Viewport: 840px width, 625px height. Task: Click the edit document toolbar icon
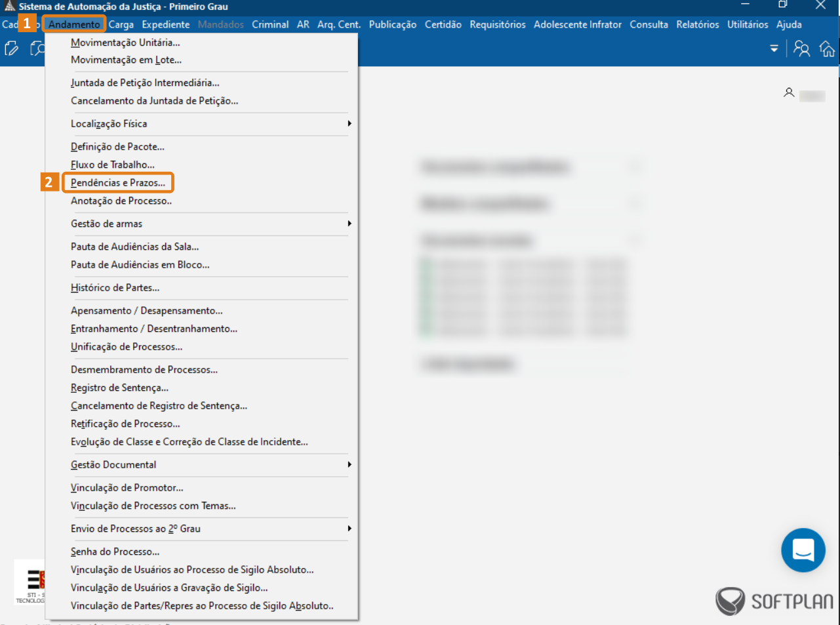(x=11, y=49)
